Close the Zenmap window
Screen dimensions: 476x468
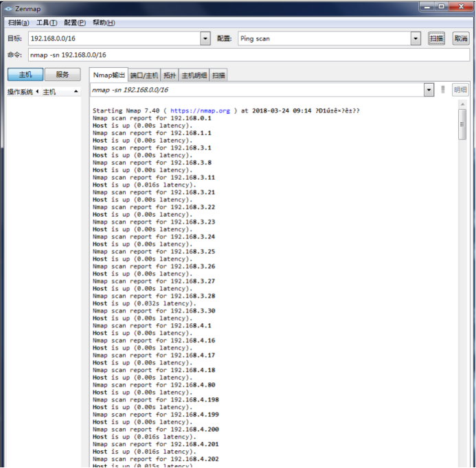click(x=461, y=6)
